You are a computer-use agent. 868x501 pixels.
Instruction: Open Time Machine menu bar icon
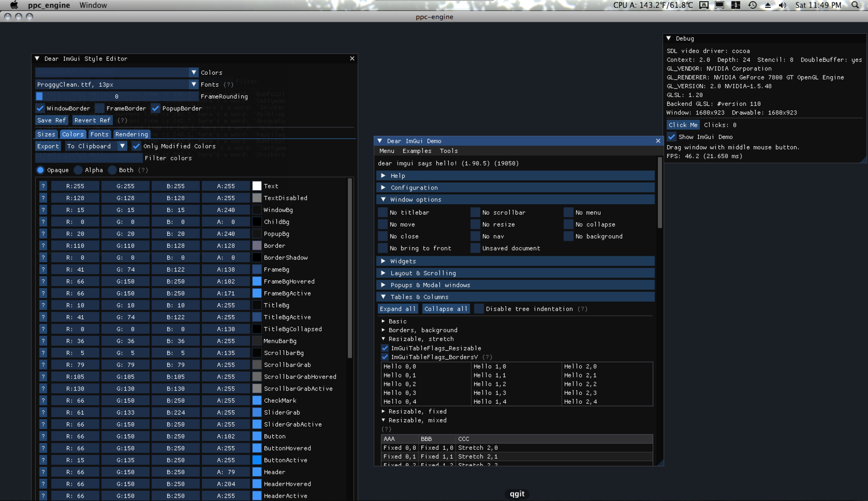coord(752,5)
